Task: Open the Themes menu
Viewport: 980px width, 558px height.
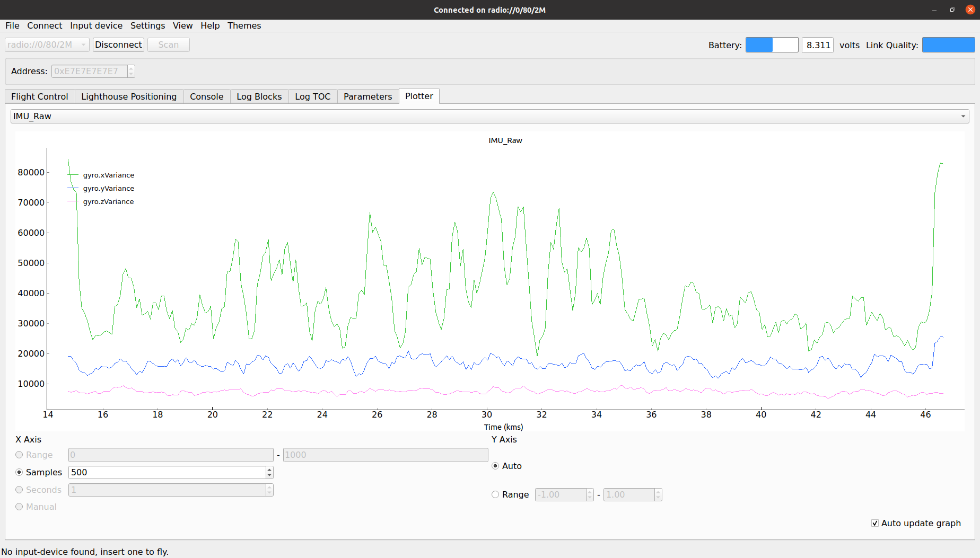Action: click(244, 25)
